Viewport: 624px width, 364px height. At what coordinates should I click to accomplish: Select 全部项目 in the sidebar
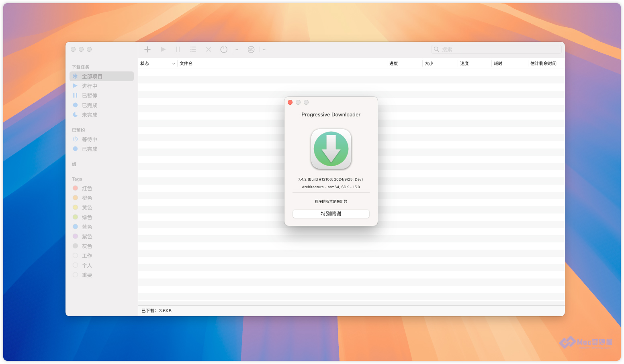[102, 76]
